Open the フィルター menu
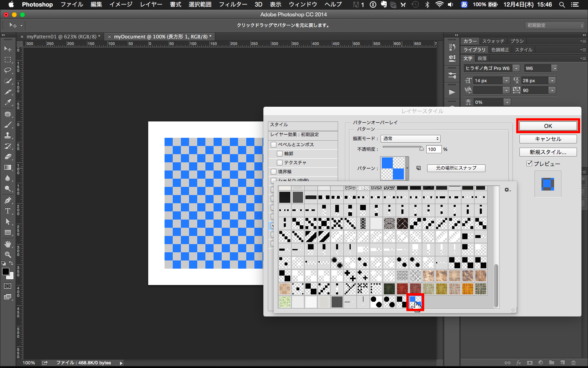Image resolution: width=588 pixels, height=368 pixels. tap(233, 4)
